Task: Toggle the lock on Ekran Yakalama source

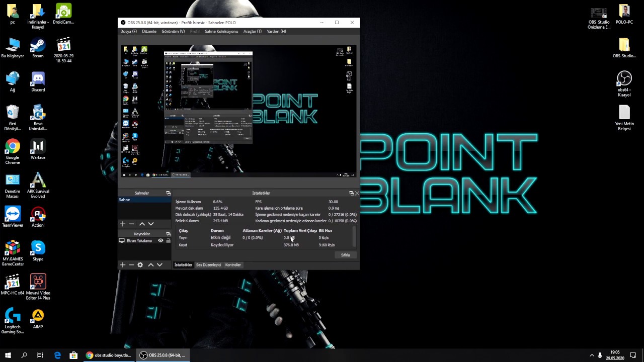Action: point(168,241)
